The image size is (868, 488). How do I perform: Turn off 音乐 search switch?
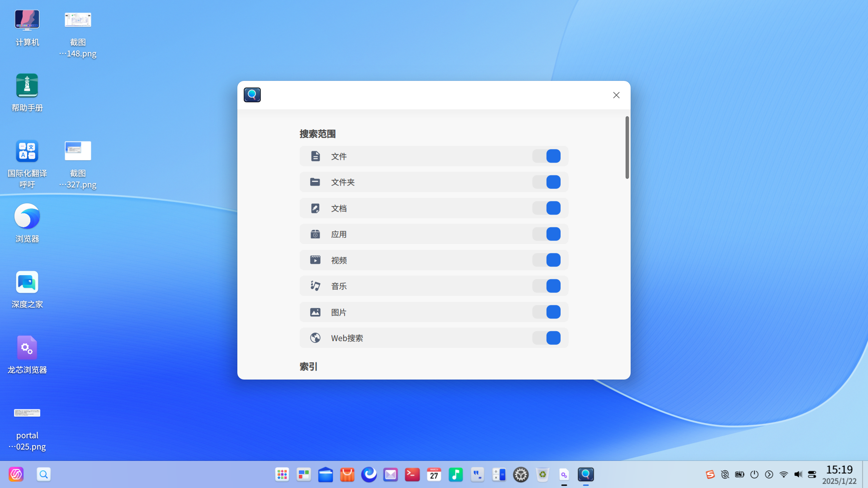pos(547,286)
